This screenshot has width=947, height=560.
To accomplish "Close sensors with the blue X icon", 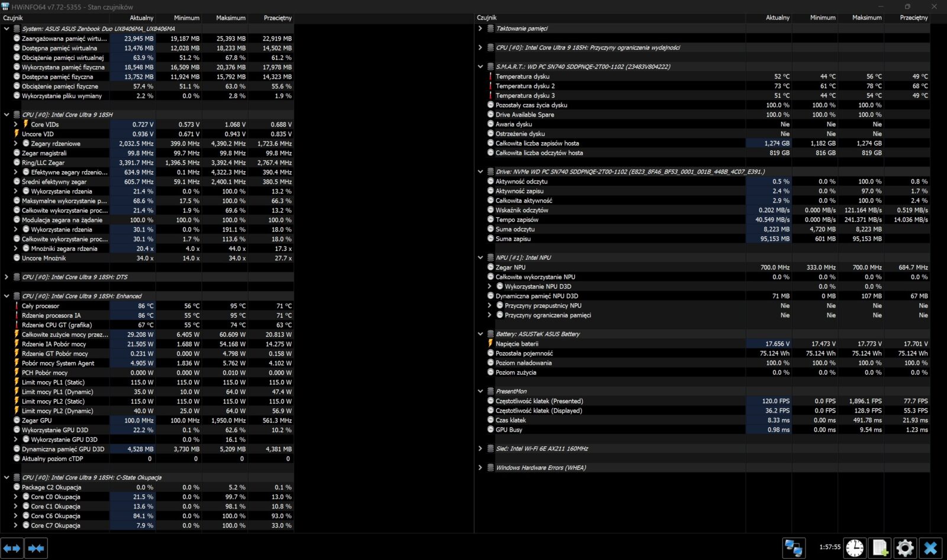I will click(x=930, y=548).
